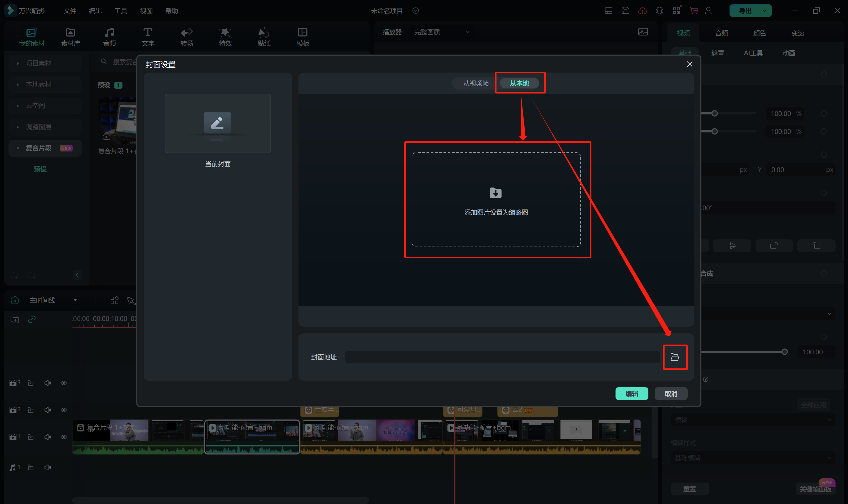This screenshot has width=848, height=504.
Task: Click the folder browse icon next to 封面地址
Action: click(x=675, y=357)
